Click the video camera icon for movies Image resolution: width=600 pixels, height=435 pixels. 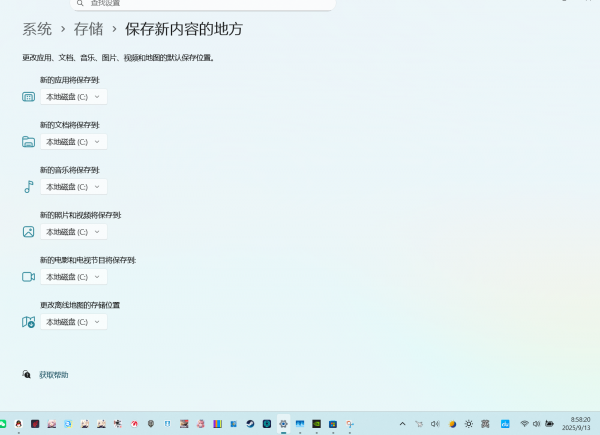28,277
